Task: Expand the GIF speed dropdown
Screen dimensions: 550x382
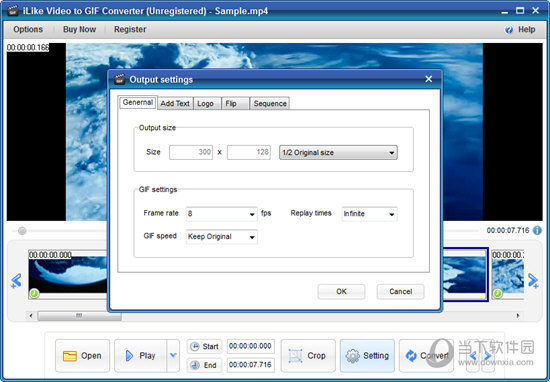Action: point(222,237)
